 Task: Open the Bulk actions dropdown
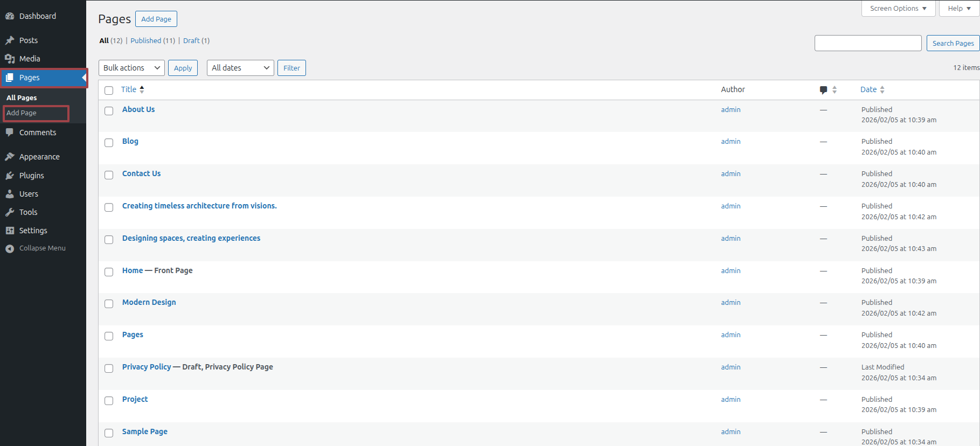click(131, 68)
